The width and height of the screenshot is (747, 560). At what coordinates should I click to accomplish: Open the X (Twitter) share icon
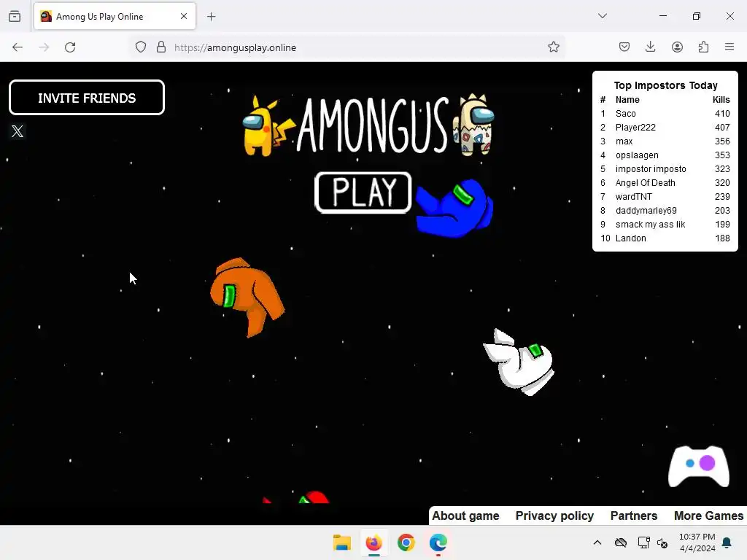point(18,131)
